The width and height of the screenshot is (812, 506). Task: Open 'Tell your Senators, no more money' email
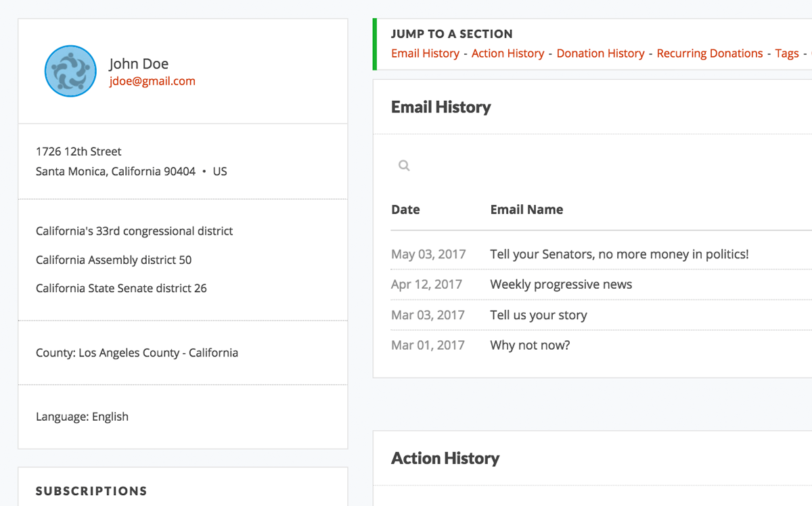click(619, 254)
